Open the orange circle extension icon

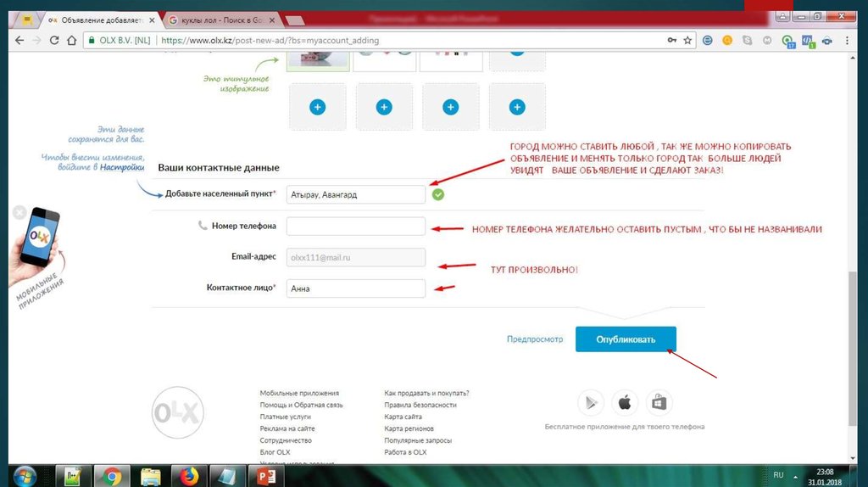pos(727,41)
